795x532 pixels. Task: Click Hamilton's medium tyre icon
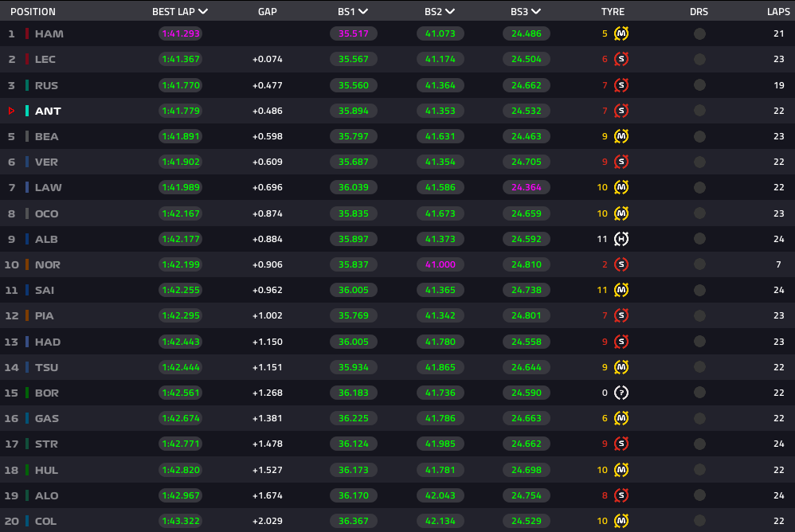click(621, 33)
